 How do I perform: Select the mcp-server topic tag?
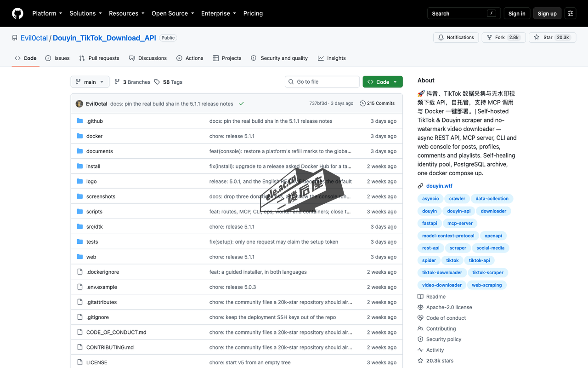460,223
